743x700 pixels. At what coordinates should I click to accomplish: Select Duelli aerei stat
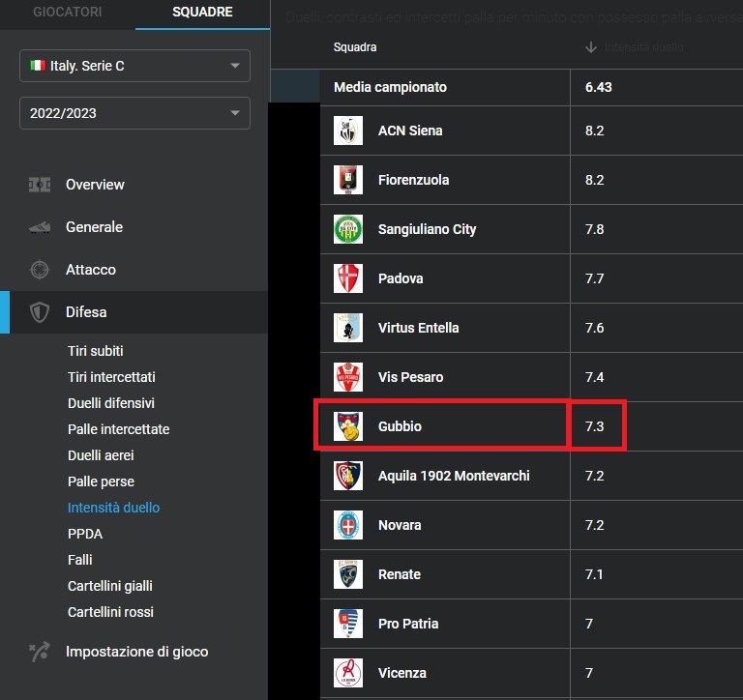pyautogui.click(x=101, y=455)
